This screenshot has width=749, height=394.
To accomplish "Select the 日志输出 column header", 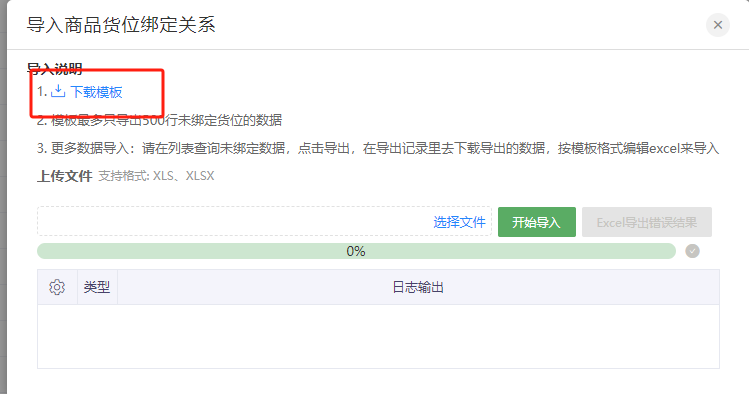I will pyautogui.click(x=418, y=287).
